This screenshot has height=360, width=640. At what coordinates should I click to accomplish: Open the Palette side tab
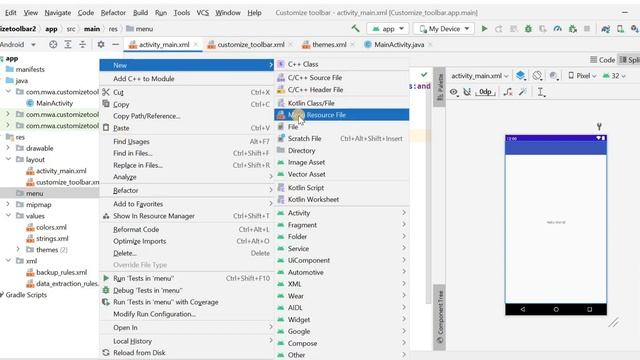(x=440, y=87)
